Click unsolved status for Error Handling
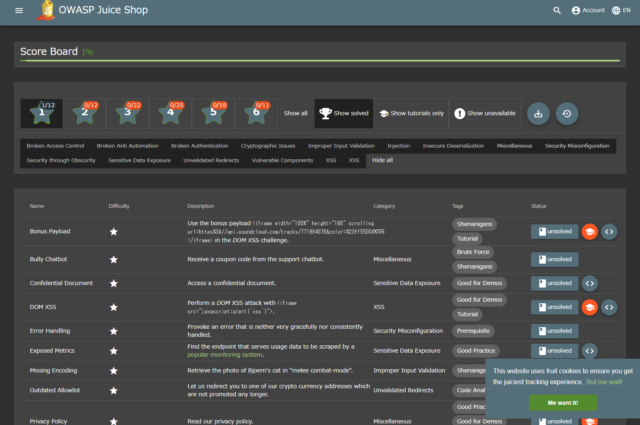The image size is (640, 425). 555,331
